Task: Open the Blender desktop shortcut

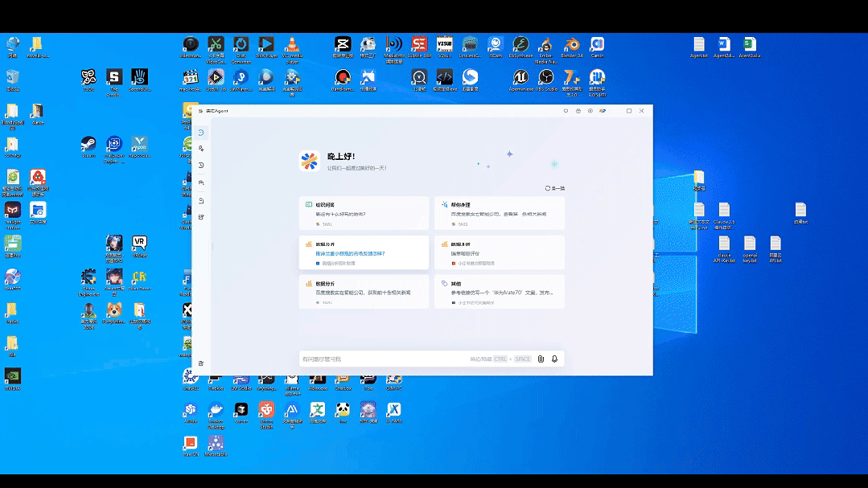Action: (x=571, y=45)
